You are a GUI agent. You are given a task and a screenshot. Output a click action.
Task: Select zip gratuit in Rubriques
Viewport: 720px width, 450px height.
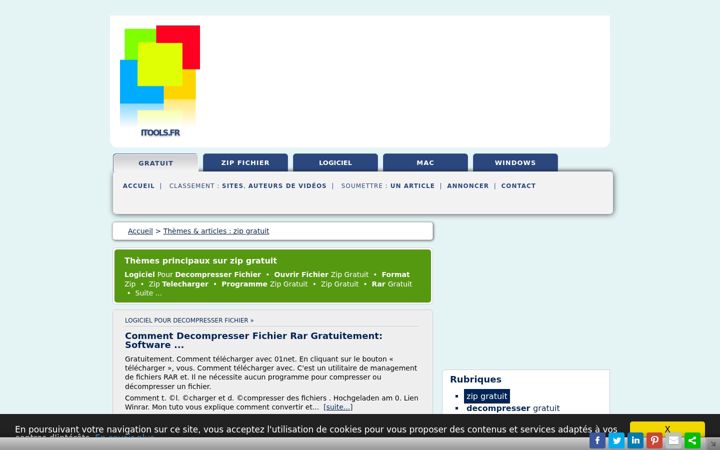pyautogui.click(x=487, y=396)
